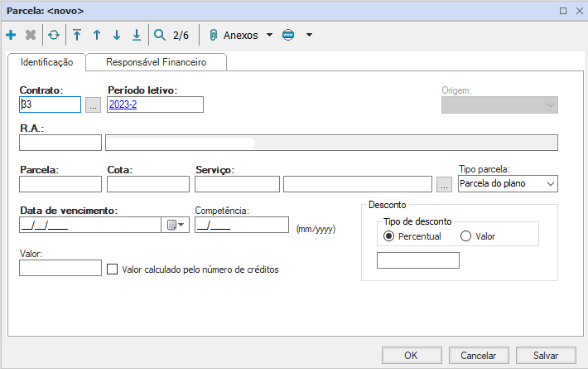Select the Identificação tab
Viewport: 588px width, 369px height.
pyautogui.click(x=46, y=62)
